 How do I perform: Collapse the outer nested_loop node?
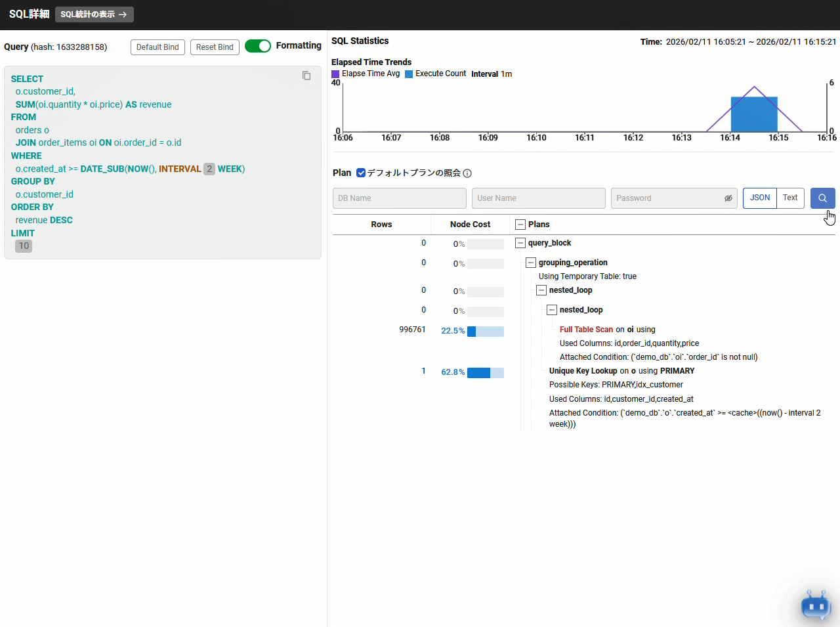pos(541,290)
